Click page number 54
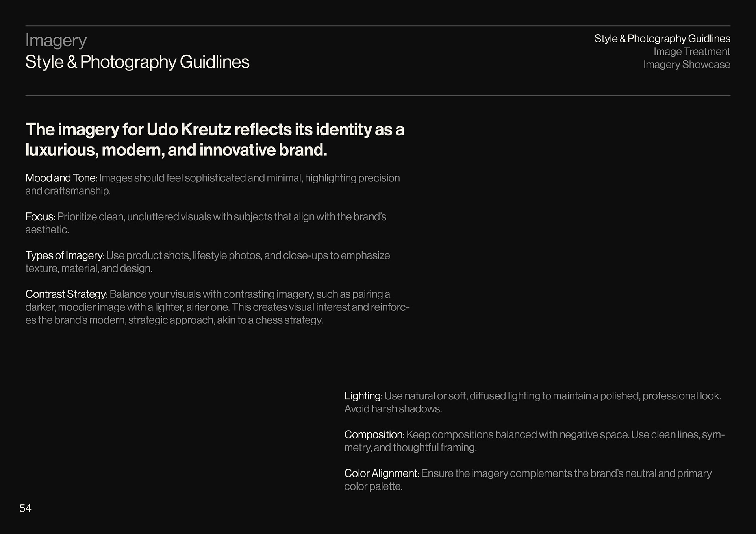The height and width of the screenshot is (534, 756). 25,508
